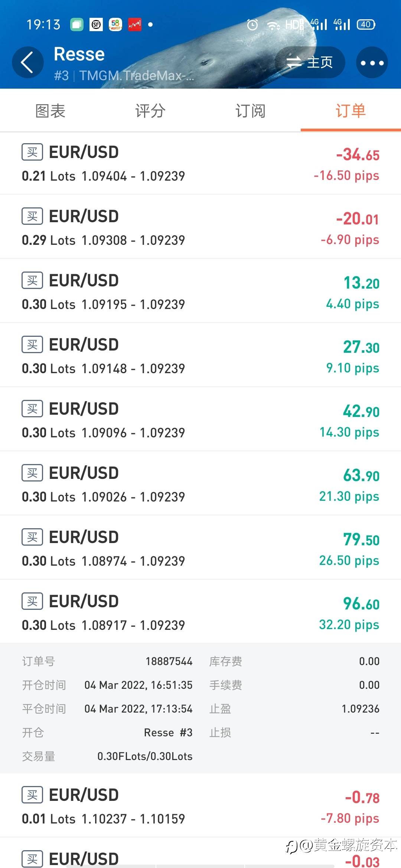
Task: Expand the EUR/USD order opened at 1.09308
Action: click(x=200, y=227)
